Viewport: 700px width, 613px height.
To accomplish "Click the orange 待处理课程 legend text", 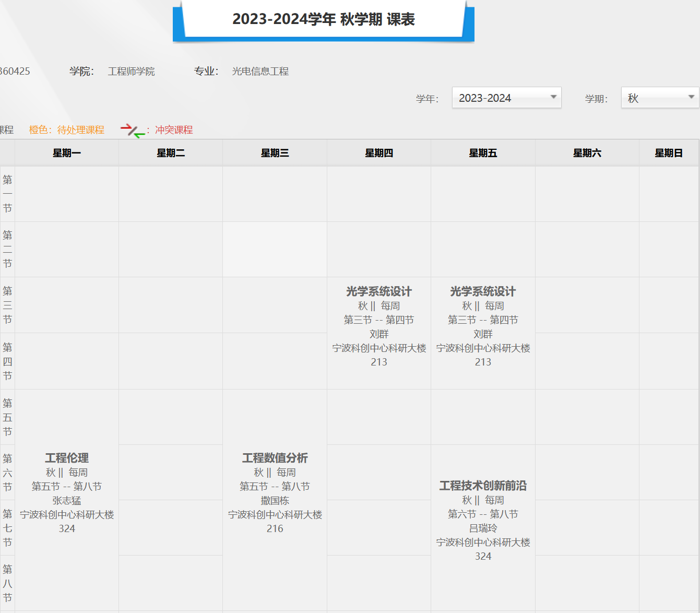I will [x=80, y=129].
